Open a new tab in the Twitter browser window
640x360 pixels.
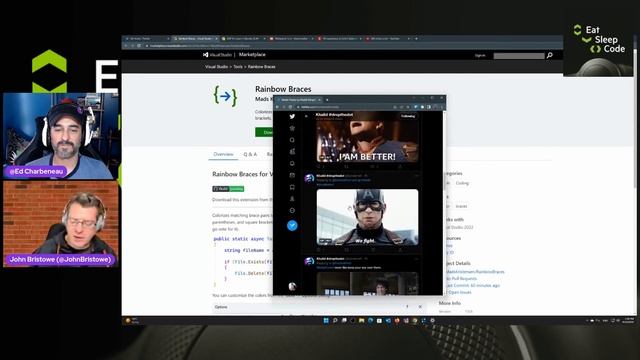coord(327,100)
